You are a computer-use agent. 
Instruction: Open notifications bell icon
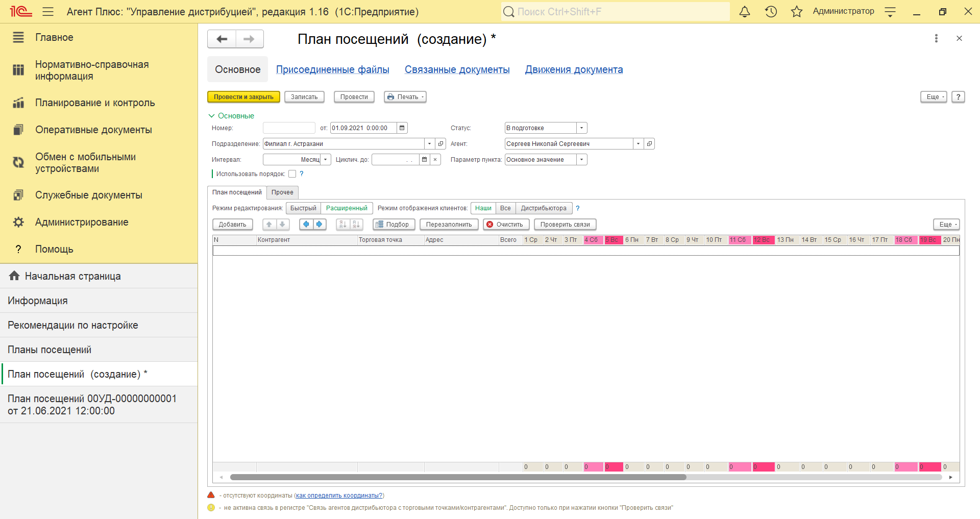745,11
